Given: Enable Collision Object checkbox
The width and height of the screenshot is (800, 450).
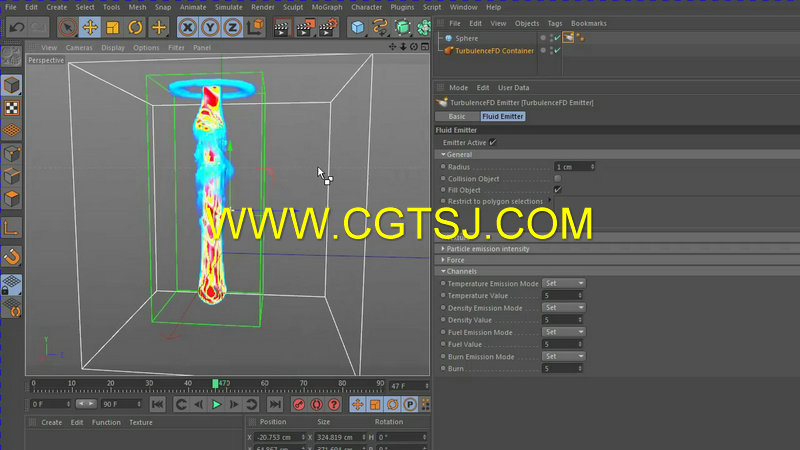Looking at the screenshot, I should (x=558, y=179).
